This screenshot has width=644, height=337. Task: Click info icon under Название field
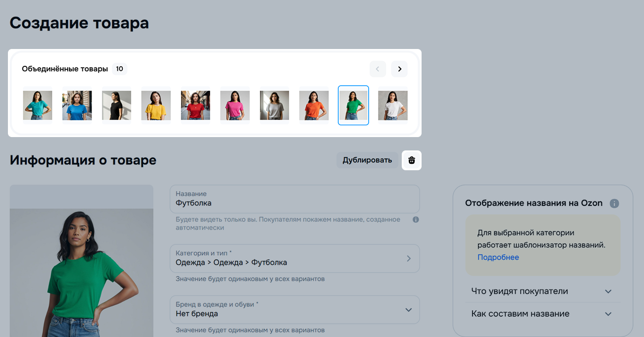pyautogui.click(x=416, y=219)
